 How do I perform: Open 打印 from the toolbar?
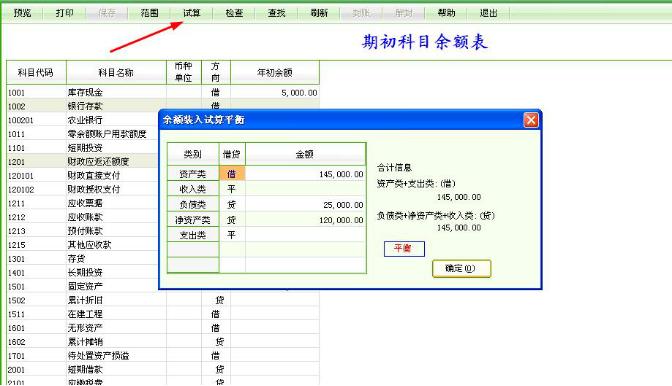(x=64, y=13)
